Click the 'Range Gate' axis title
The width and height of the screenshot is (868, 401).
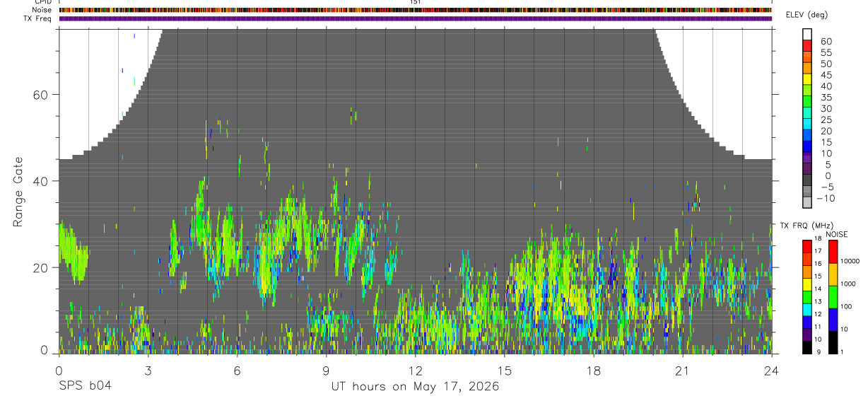18,191
